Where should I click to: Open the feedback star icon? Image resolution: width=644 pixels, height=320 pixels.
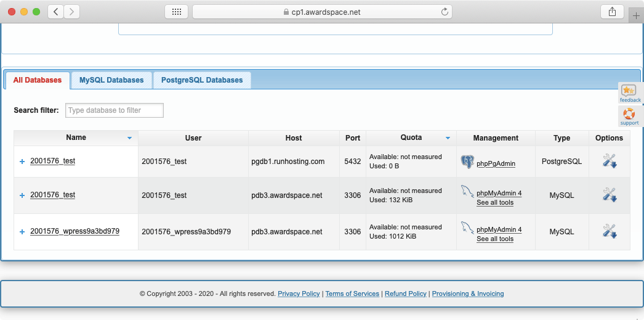click(x=629, y=91)
